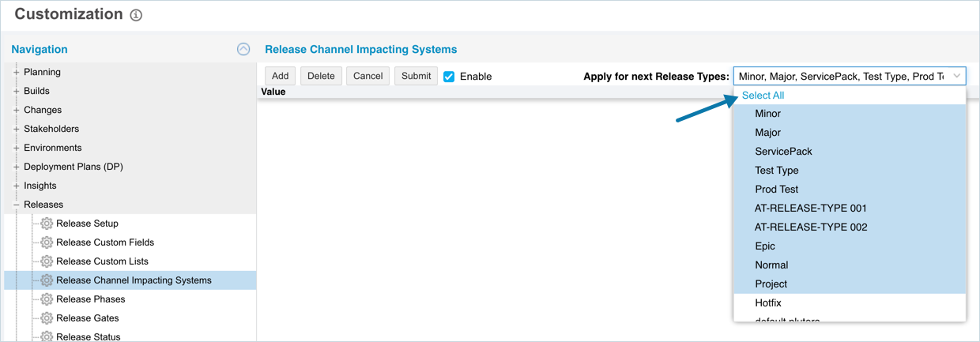
Task: Uncheck the Enable checkbox
Action: pyautogui.click(x=449, y=77)
